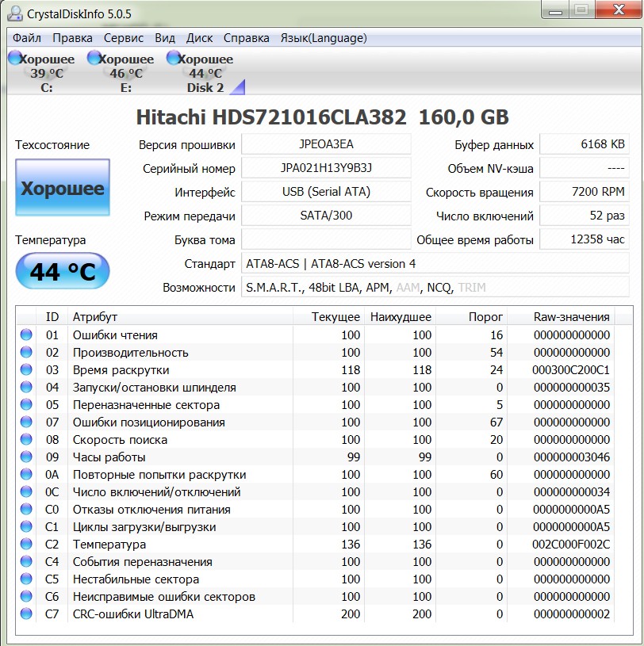644x646 pixels.
Task: Click status orb for attribute 03 Время раскрутки
Action: pyautogui.click(x=26, y=369)
